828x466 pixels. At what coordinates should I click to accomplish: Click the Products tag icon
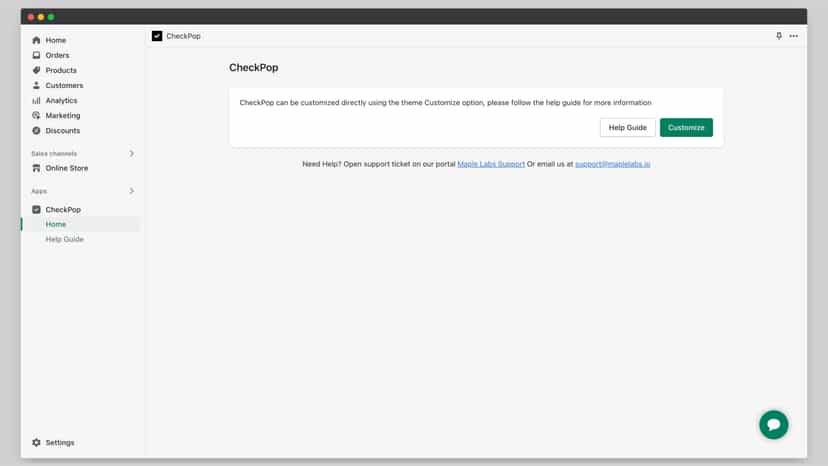tap(36, 70)
